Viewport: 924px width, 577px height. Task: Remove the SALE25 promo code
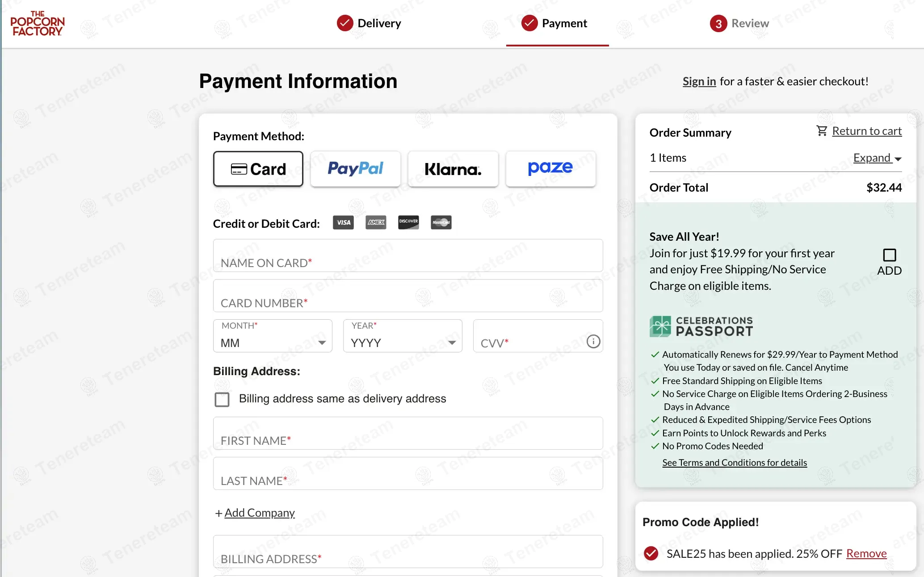866,553
